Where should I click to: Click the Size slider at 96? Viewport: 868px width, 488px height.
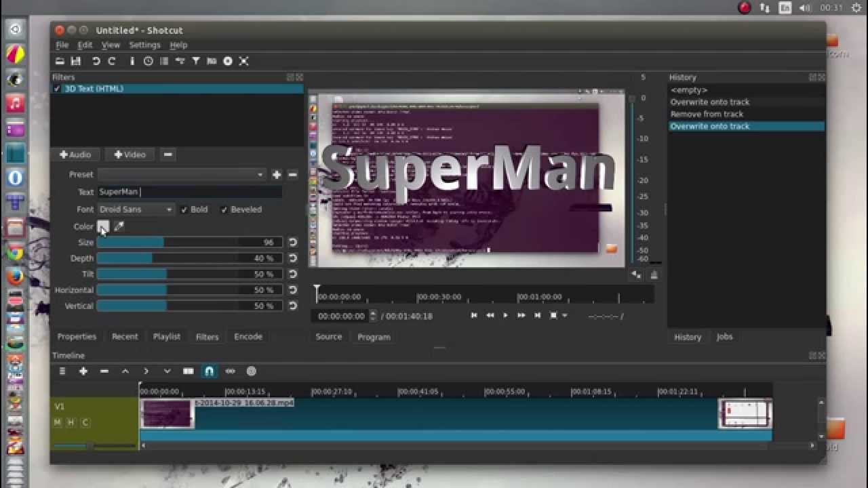pyautogui.click(x=189, y=242)
